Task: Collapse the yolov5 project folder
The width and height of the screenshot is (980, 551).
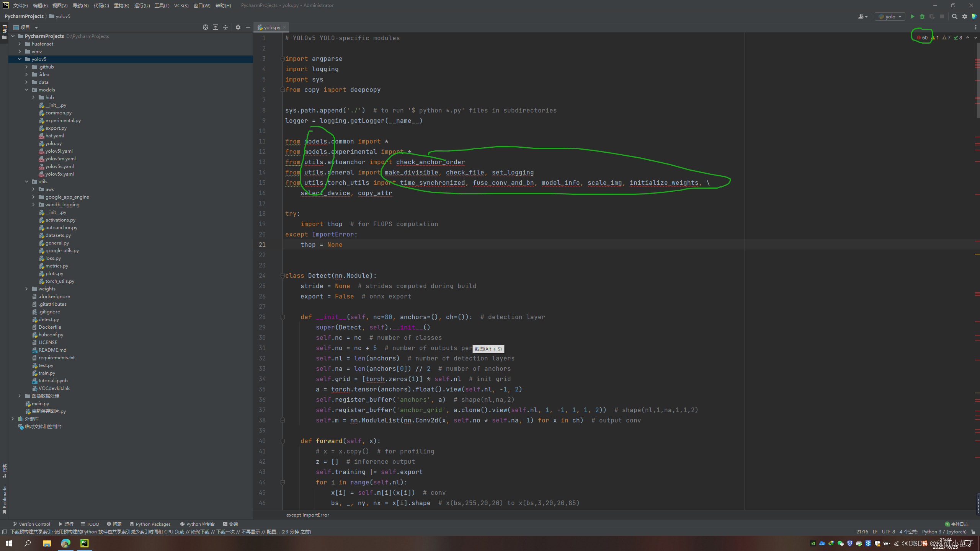Action: [x=20, y=59]
